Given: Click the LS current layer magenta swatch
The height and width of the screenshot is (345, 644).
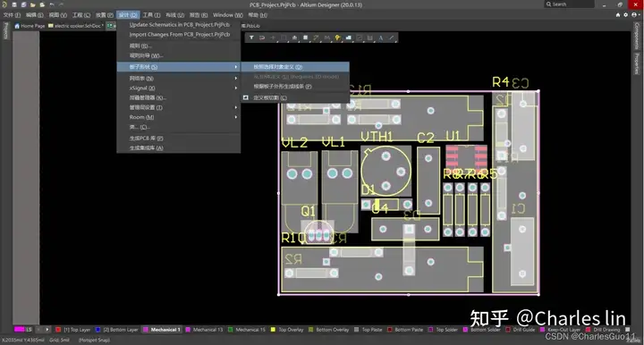Looking at the screenshot, I should coord(20,329).
